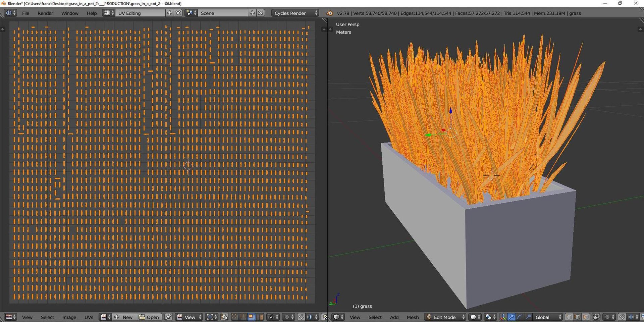
Task: Toggle proportional editing in UV editor
Action: [288, 317]
